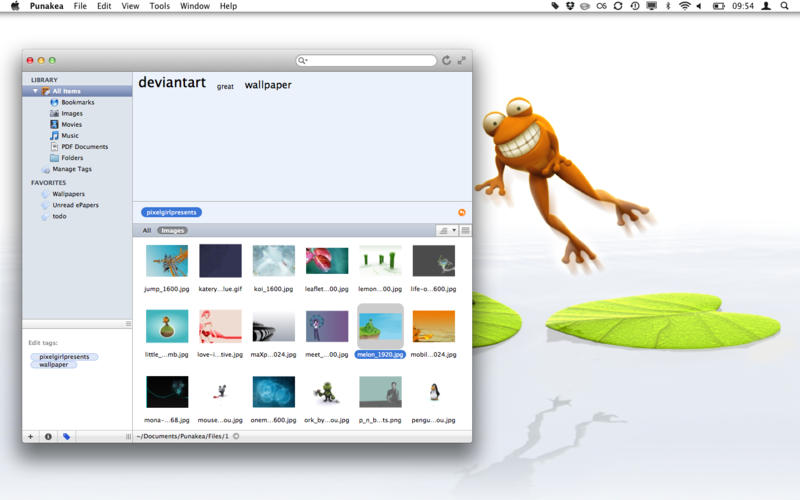Open Bookmarks in the library sidebar
This screenshot has height=500, width=800.
77,102
